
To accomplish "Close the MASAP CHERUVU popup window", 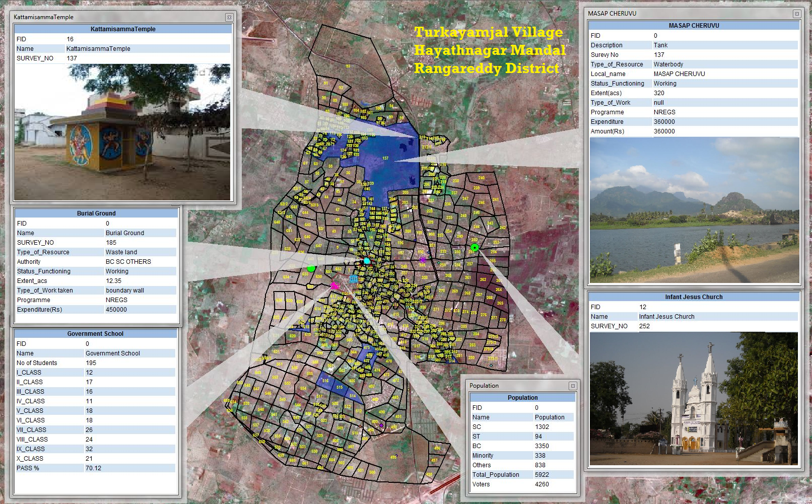I will [x=796, y=14].
